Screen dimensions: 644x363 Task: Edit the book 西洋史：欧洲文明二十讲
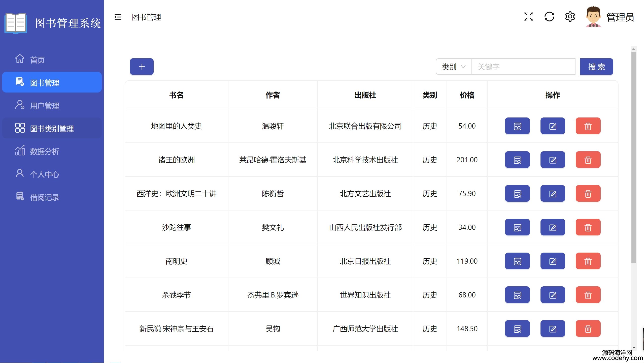[553, 193]
